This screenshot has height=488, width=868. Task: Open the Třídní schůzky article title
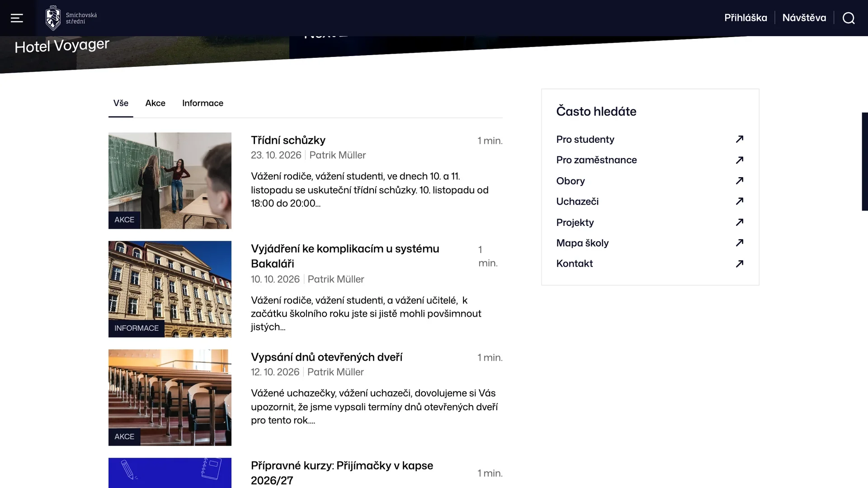[288, 140]
